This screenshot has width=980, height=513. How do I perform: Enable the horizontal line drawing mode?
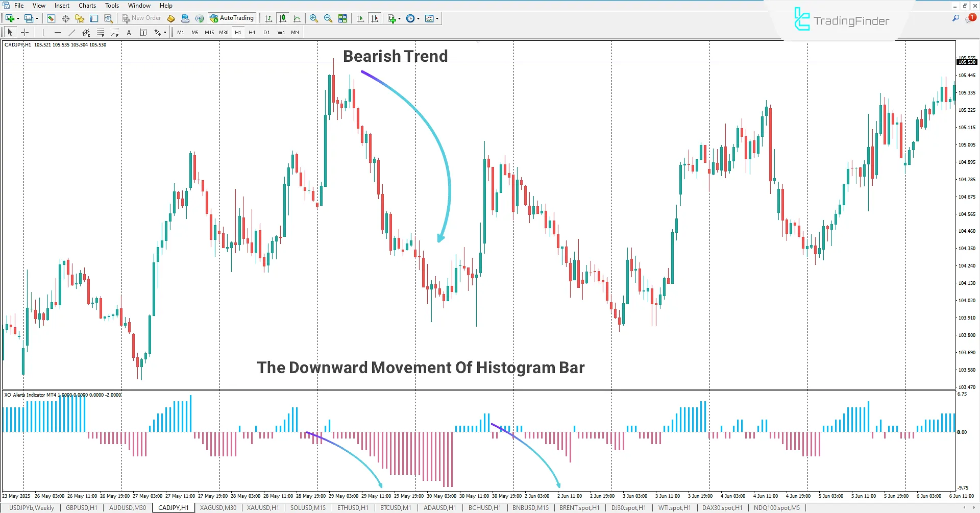pos(57,32)
